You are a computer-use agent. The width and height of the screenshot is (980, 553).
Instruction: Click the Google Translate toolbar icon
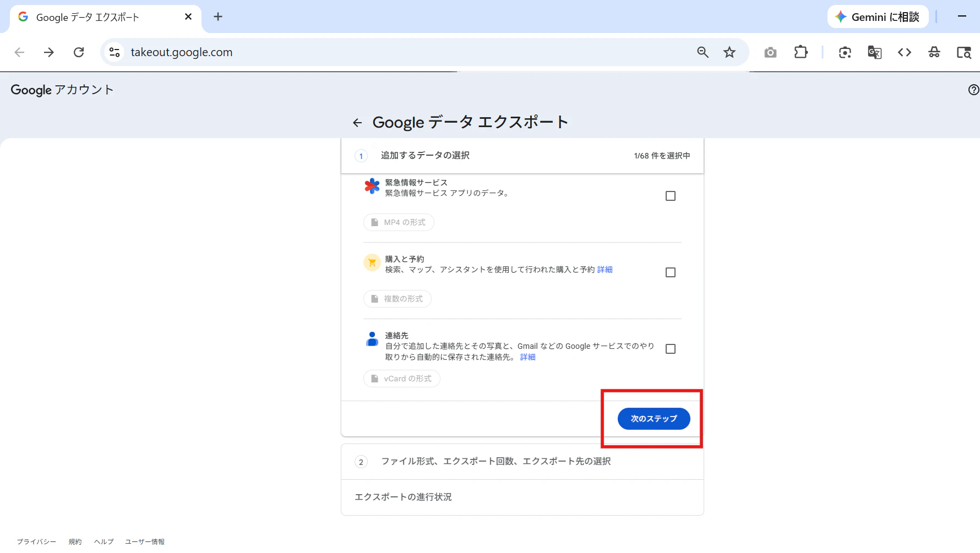click(875, 52)
